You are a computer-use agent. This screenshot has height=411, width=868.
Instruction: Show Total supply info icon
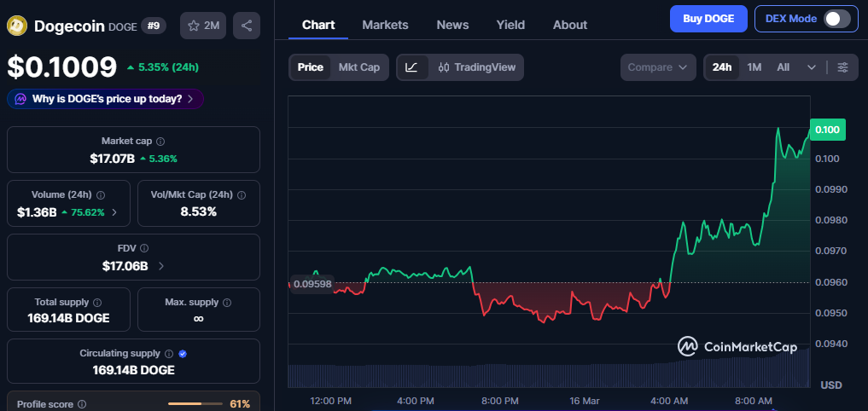(97, 303)
